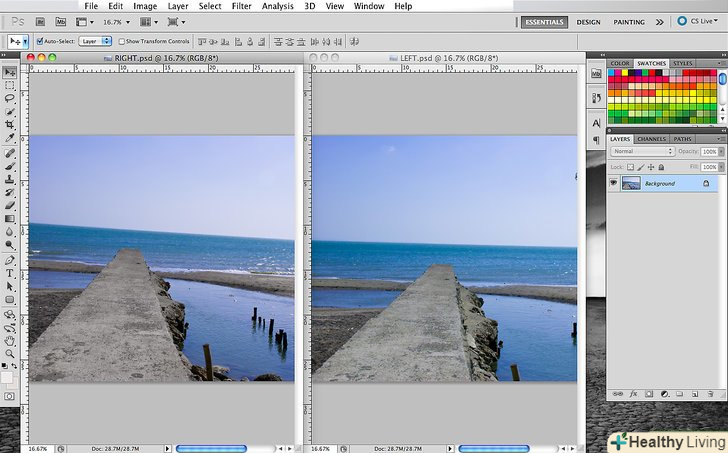
Task: Toggle Quick Mask mode icon
Action: pyautogui.click(x=10, y=397)
